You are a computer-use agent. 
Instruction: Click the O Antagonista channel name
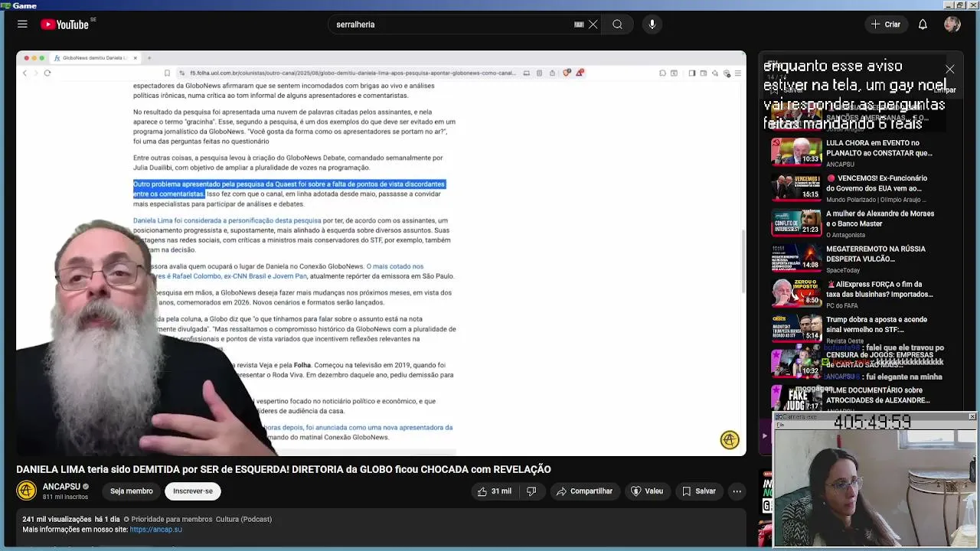(x=845, y=235)
